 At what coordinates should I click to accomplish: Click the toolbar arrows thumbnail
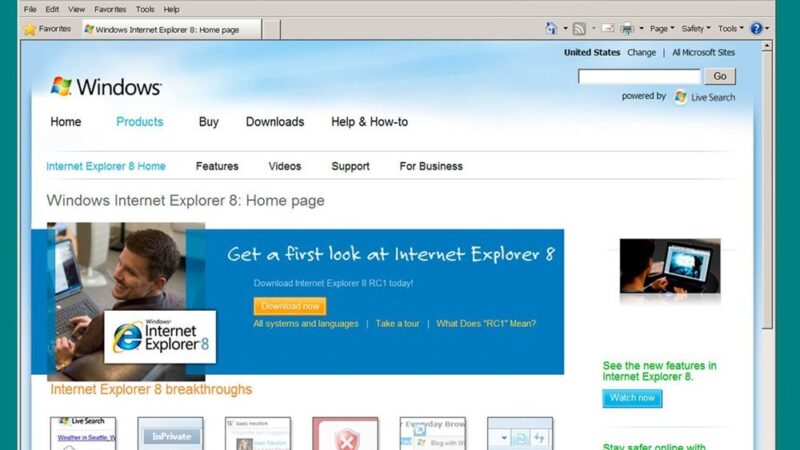click(x=520, y=433)
